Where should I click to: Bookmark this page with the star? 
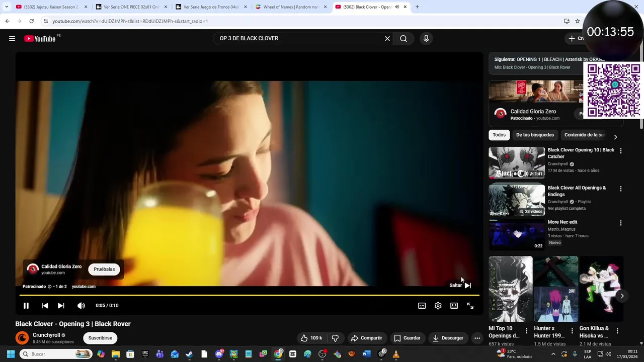click(x=578, y=21)
